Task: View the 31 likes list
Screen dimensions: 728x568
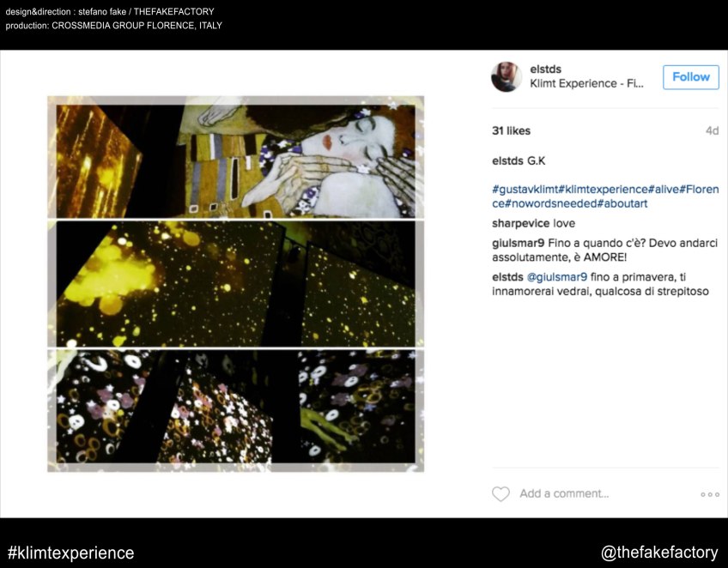Action: coord(511,131)
